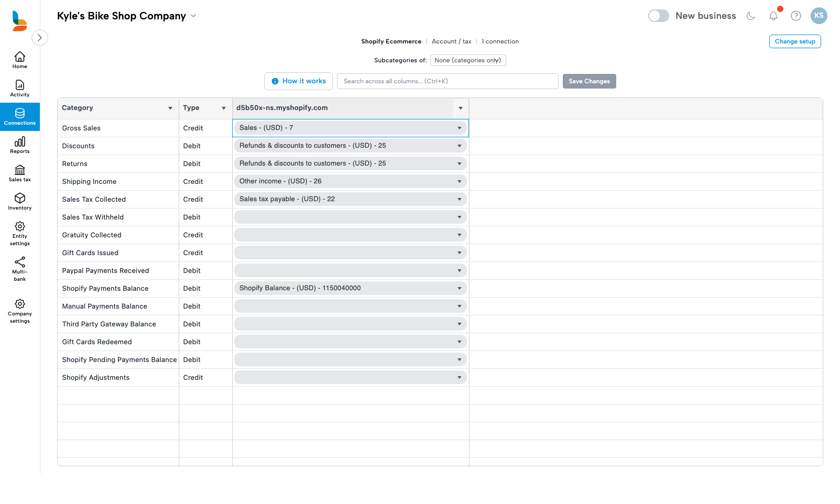Click Debit type cell for Manual Payments Balance
Screen dimensions: 840x504
pyautogui.click(x=205, y=306)
